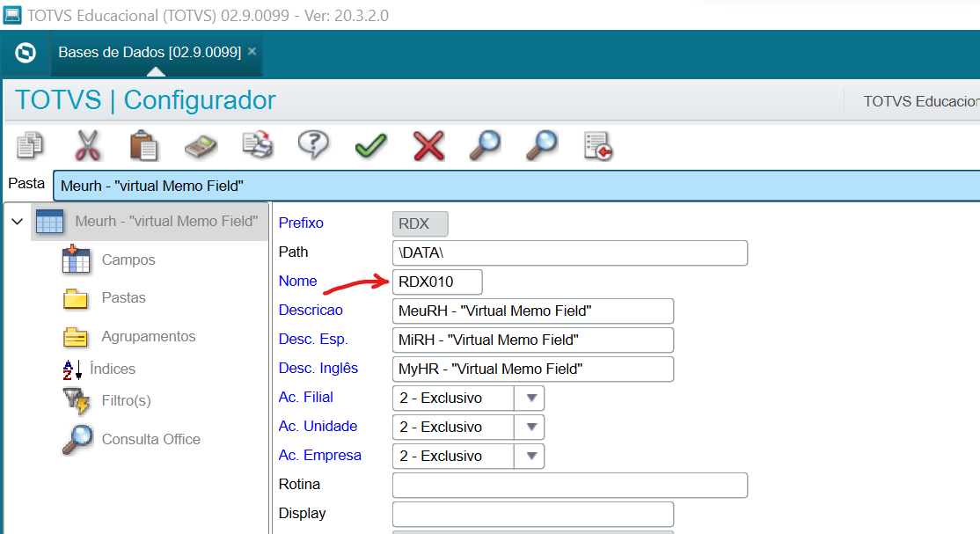Click the Copy documents toolbar icon

(x=29, y=145)
